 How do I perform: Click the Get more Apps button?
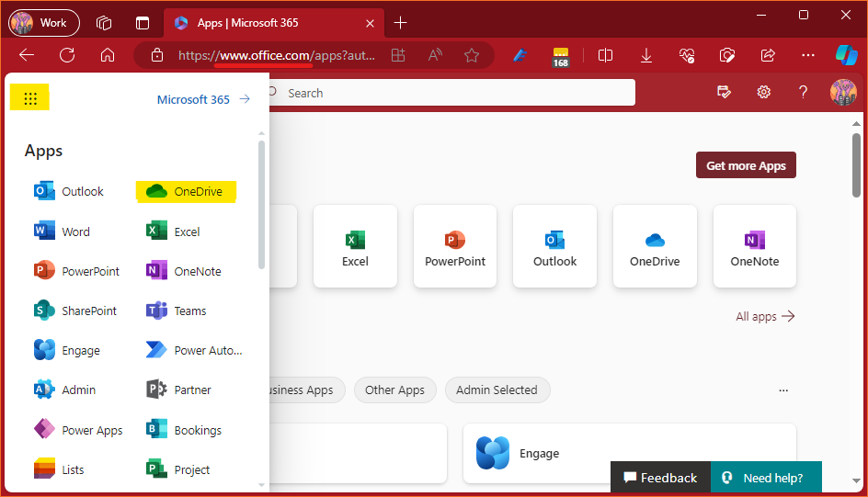click(746, 165)
